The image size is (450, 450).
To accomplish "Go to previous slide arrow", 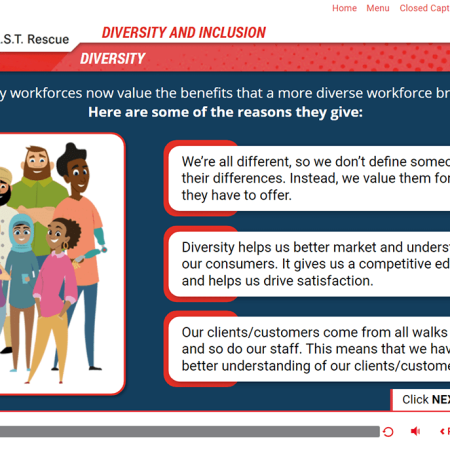I will pyautogui.click(x=445, y=431).
